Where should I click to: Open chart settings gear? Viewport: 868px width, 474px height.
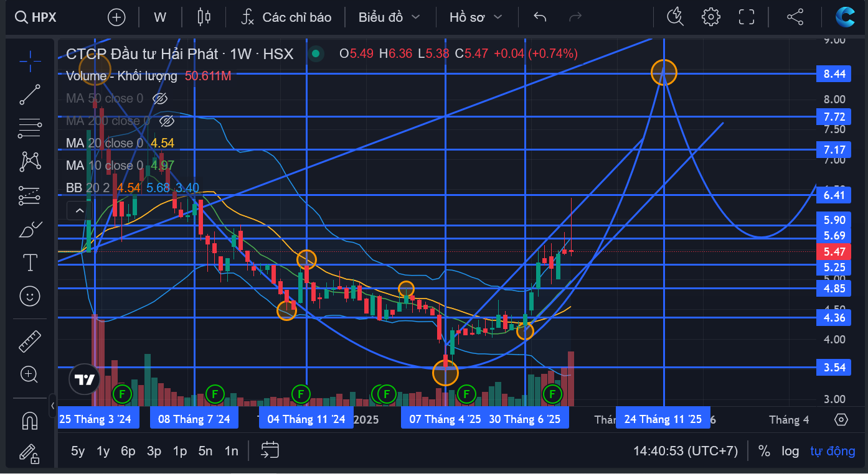(710, 17)
